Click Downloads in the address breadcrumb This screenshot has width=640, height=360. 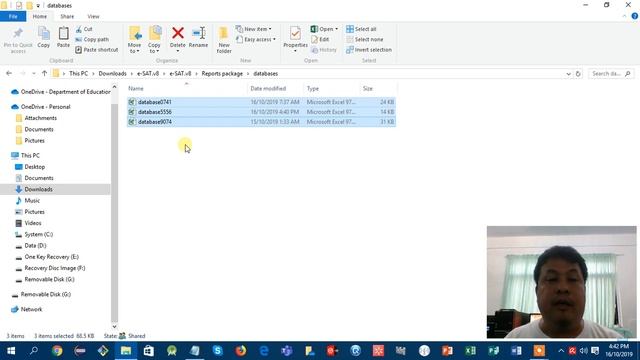coord(112,73)
